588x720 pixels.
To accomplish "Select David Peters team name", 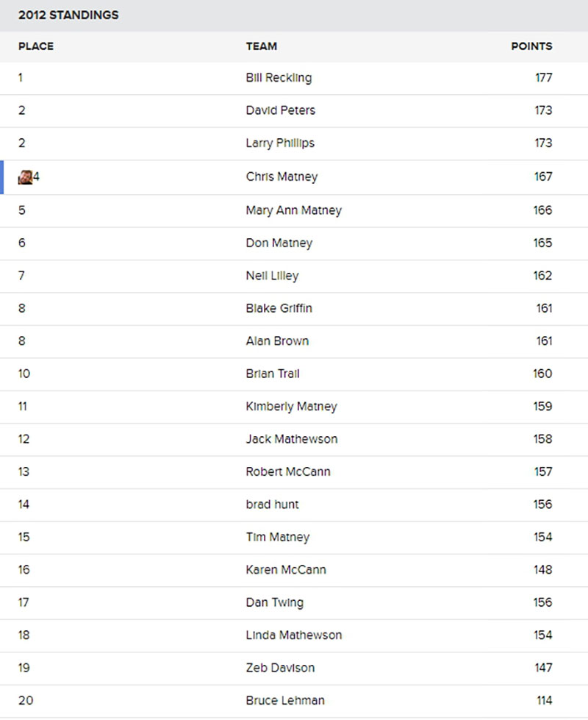I will pos(281,110).
